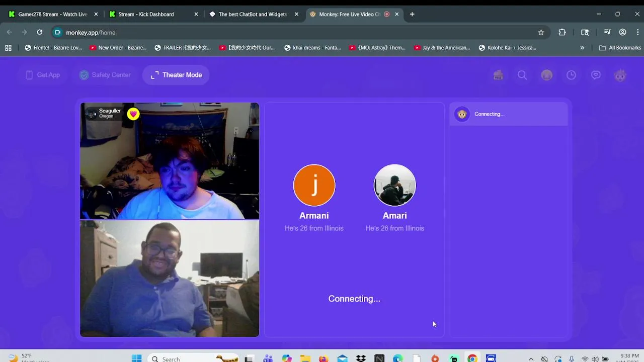Open the TRAILER bookmark
The height and width of the screenshot is (362, 644).
click(x=183, y=48)
